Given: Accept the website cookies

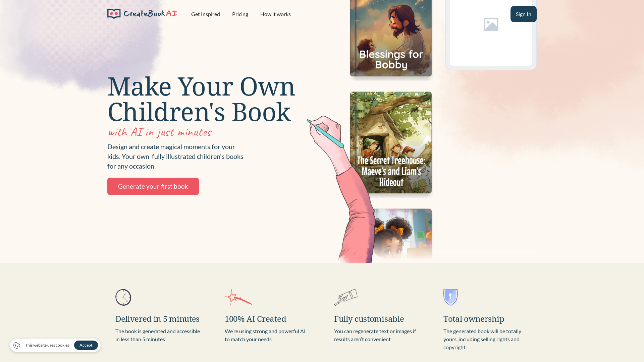Looking at the screenshot, I should 86,345.
